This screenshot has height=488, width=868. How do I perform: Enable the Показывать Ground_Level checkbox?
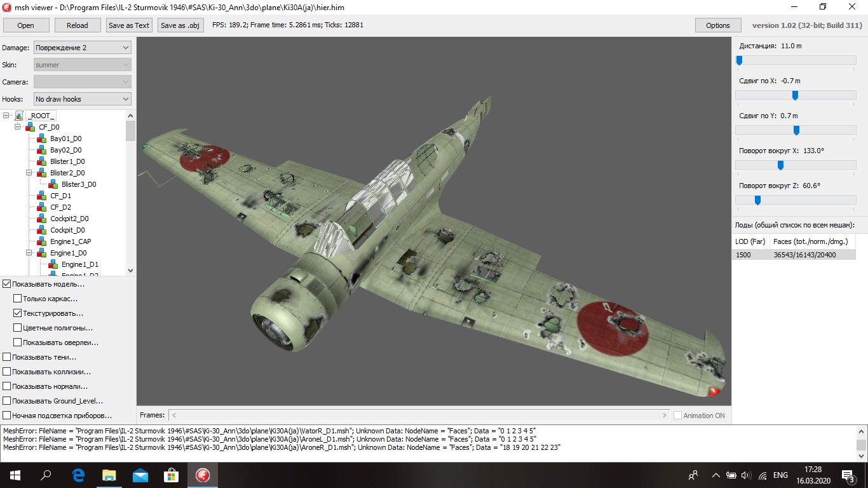tap(7, 401)
